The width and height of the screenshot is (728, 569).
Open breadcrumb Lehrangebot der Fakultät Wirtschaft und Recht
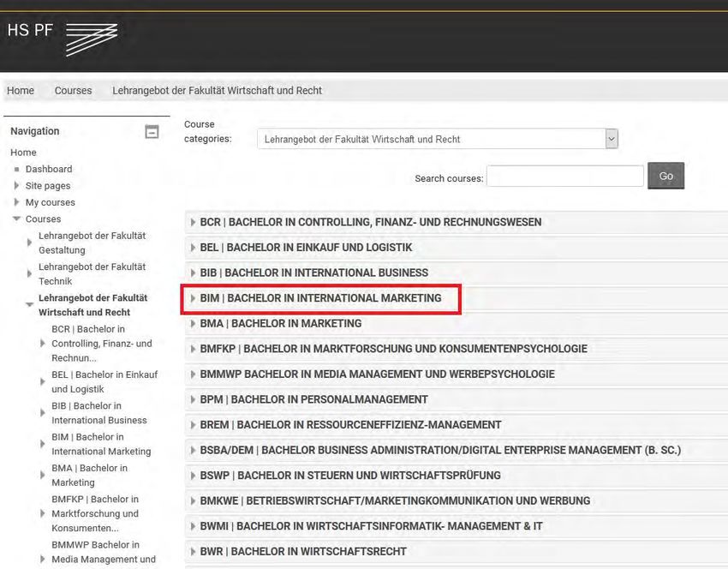pos(217,91)
